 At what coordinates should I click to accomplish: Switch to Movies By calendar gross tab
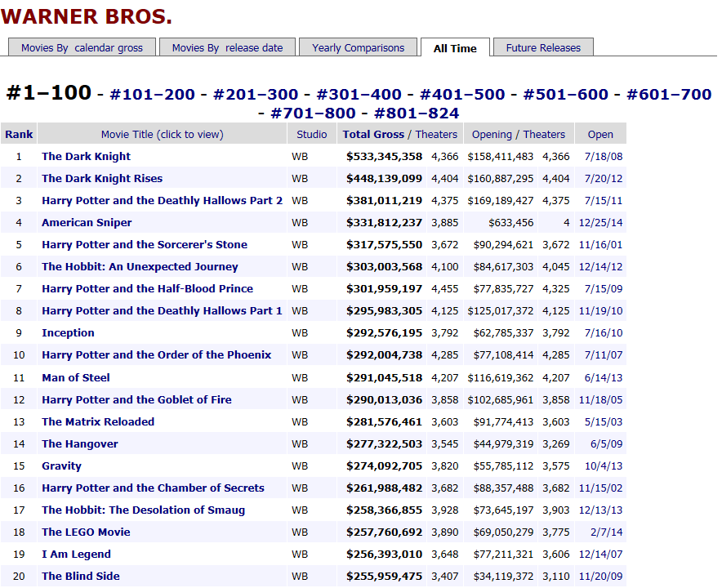82,47
